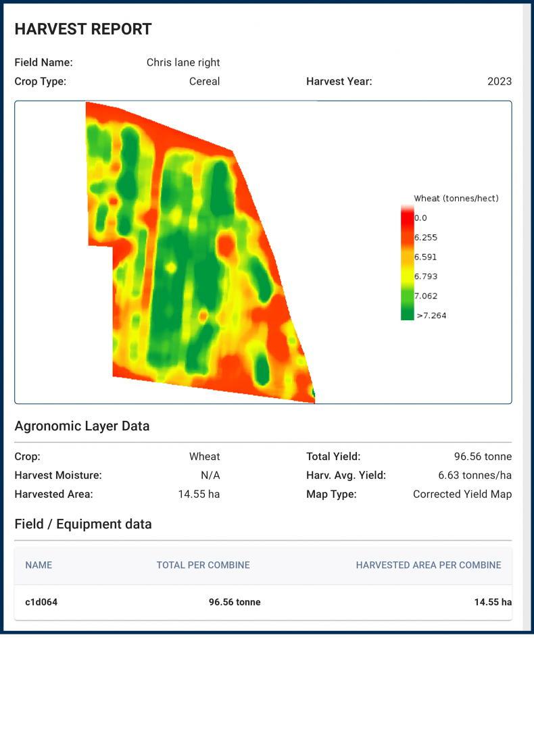Select the Corrected Yield Map type value
Viewport: 534px width, 756px height.
[462, 495]
